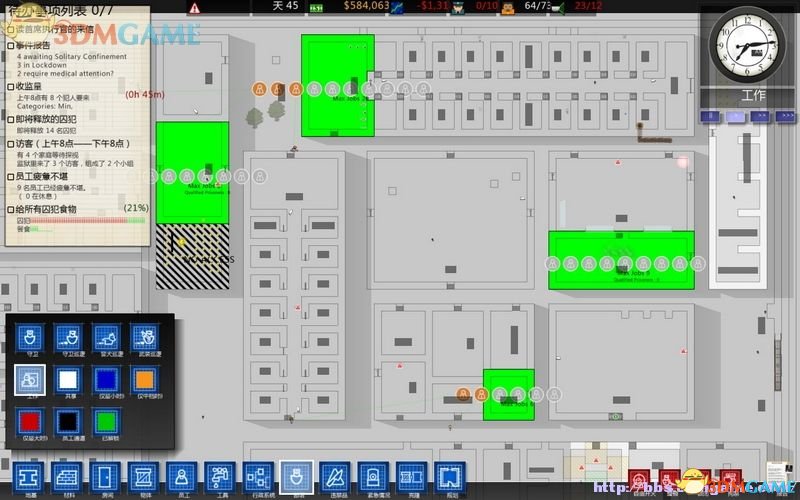This screenshot has height=500, width=800.
Task: Choose the blue Minimum Security Only swatch
Action: tap(106, 380)
